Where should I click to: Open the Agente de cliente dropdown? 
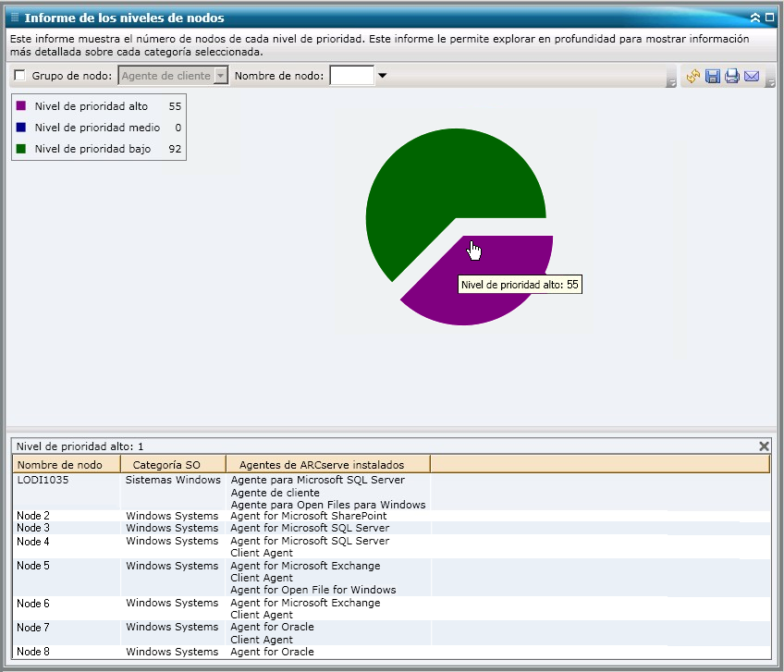pyautogui.click(x=220, y=76)
